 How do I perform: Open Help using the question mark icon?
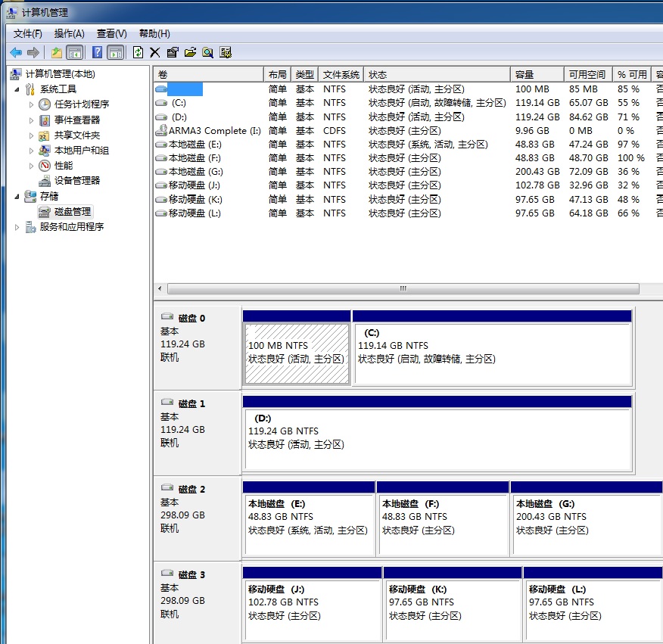pos(97,52)
